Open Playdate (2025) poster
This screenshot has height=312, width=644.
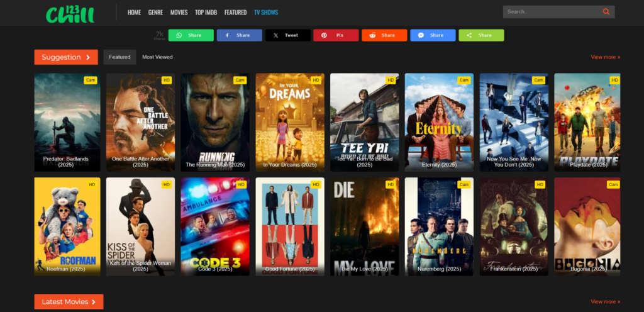587,122
